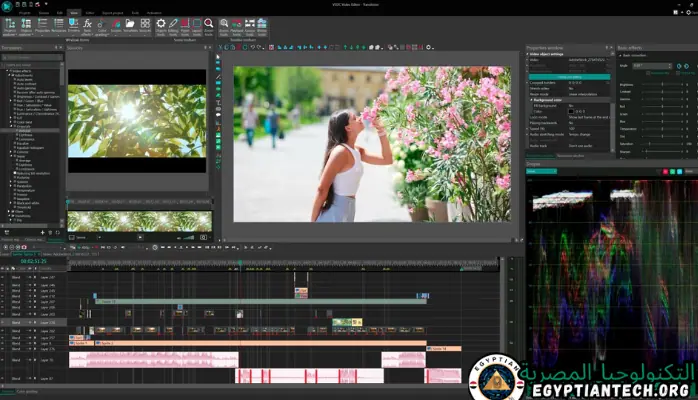Toggle the Blocks tools ribbon icon

tap(262, 27)
